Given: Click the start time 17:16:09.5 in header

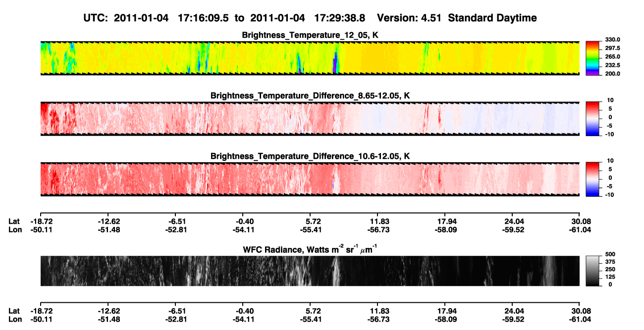Looking at the screenshot, I should (x=205, y=18).
